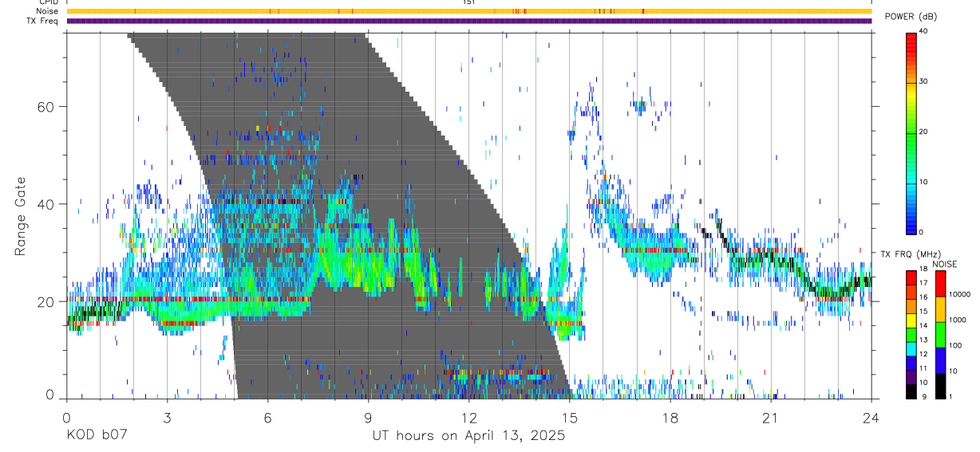Viewport: 980px width, 452px height.
Task: Click the x-axis tick label '9'
Action: pos(368,417)
